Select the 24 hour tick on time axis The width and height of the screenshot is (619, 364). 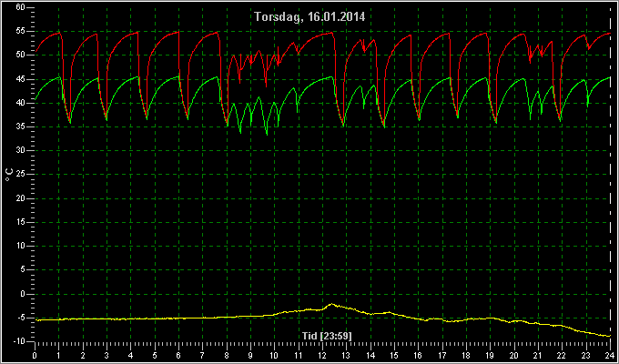[x=610, y=355]
